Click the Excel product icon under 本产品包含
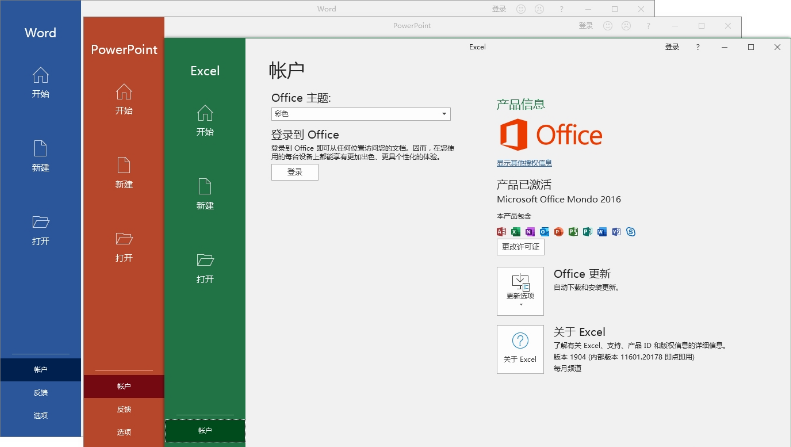Image resolution: width=791 pixels, height=447 pixels. click(x=515, y=232)
